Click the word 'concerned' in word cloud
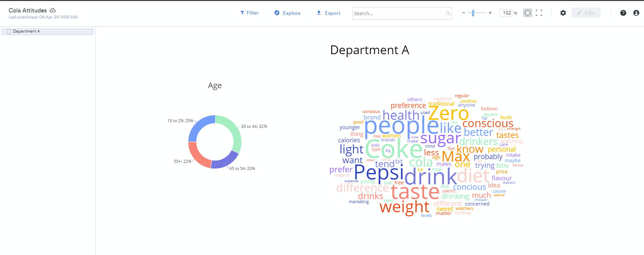 coord(477,204)
